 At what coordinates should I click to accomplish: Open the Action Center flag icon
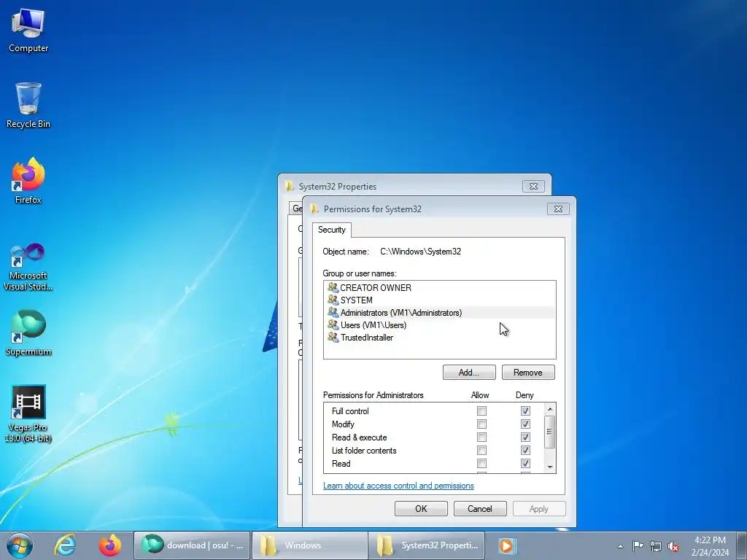[638, 546]
